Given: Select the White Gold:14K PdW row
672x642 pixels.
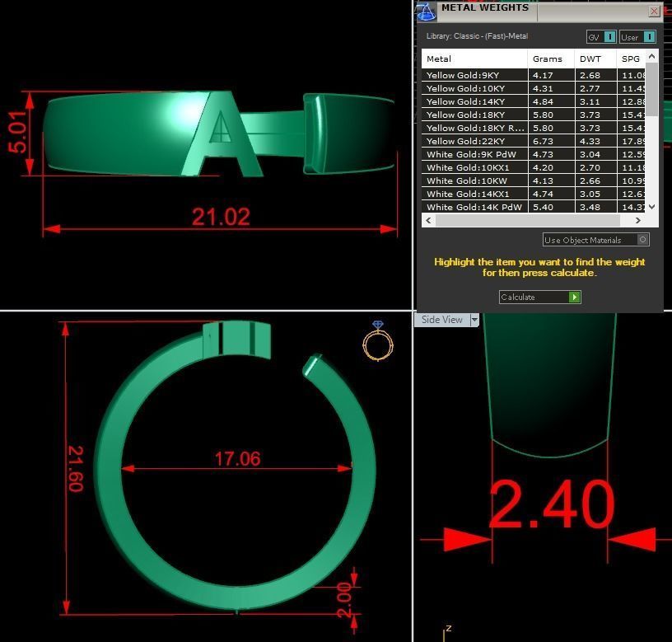Looking at the screenshot, I should click(x=534, y=207).
